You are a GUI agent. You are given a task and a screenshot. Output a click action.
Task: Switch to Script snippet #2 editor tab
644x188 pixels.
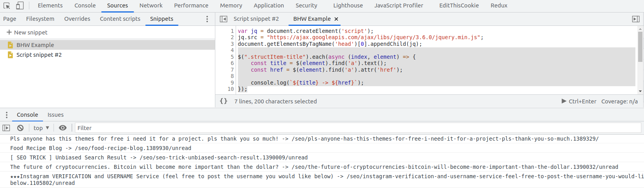pyautogui.click(x=256, y=19)
